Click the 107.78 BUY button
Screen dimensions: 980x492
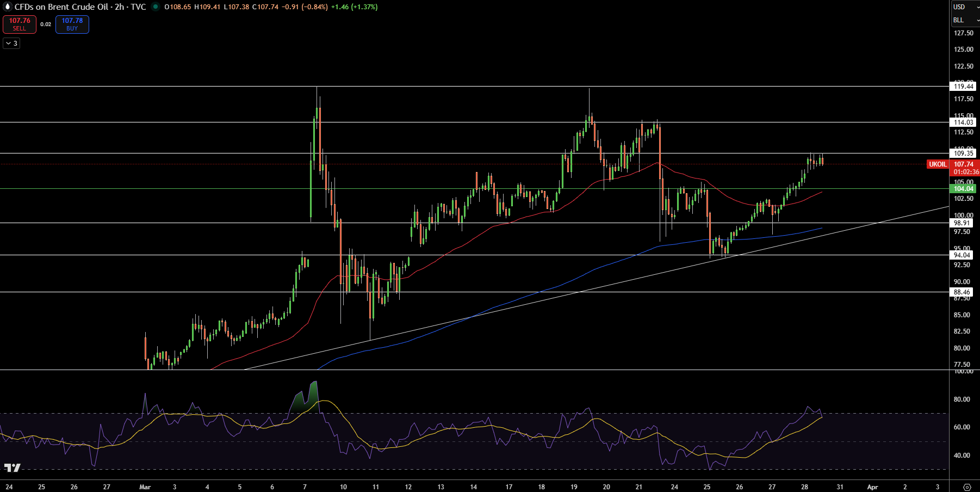72,24
